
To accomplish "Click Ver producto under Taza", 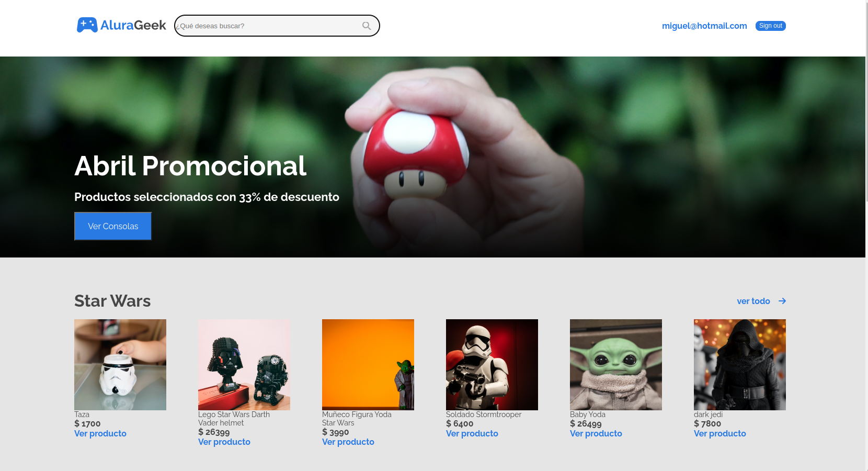I will tap(100, 433).
